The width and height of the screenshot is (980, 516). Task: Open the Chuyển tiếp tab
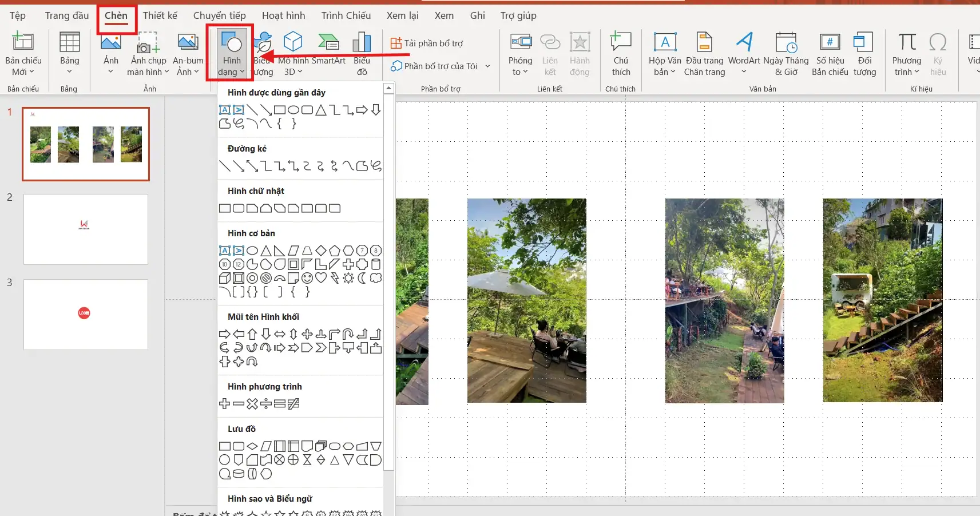(x=220, y=15)
